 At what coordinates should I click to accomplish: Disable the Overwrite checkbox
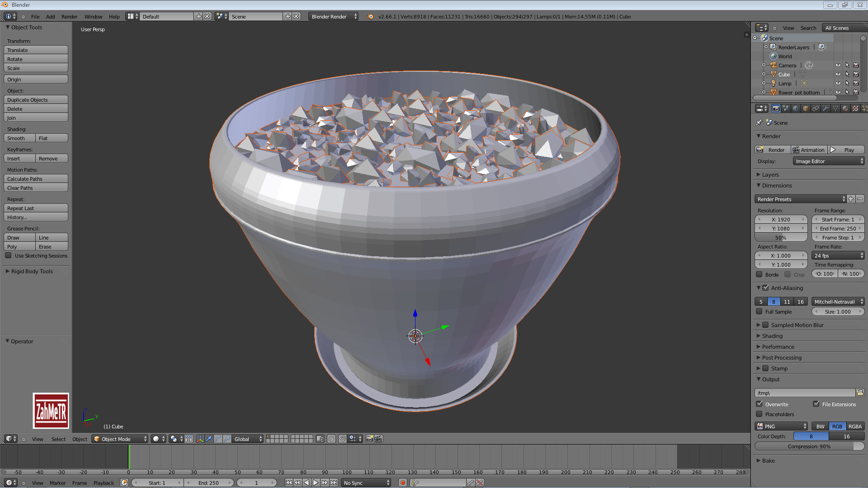759,404
